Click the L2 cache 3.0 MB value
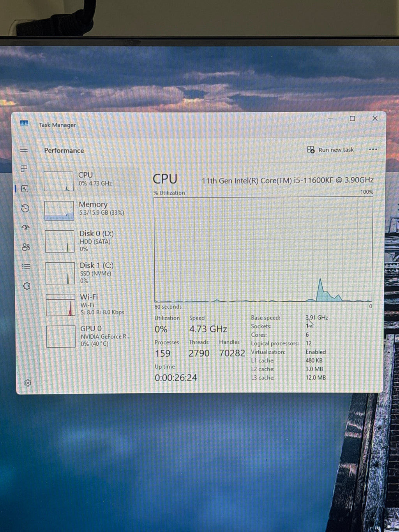 click(314, 369)
